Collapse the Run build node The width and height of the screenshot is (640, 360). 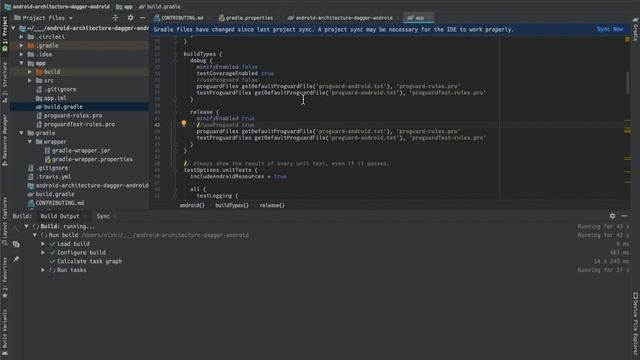35,235
